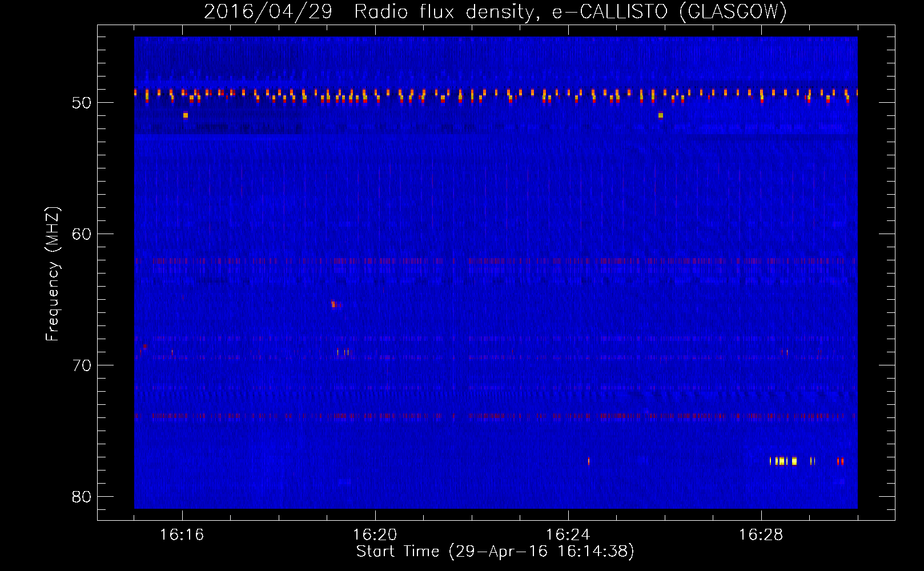Viewport: 924px width, 571px height.
Task: Click the 16:20 time tick label
Action: point(375,535)
